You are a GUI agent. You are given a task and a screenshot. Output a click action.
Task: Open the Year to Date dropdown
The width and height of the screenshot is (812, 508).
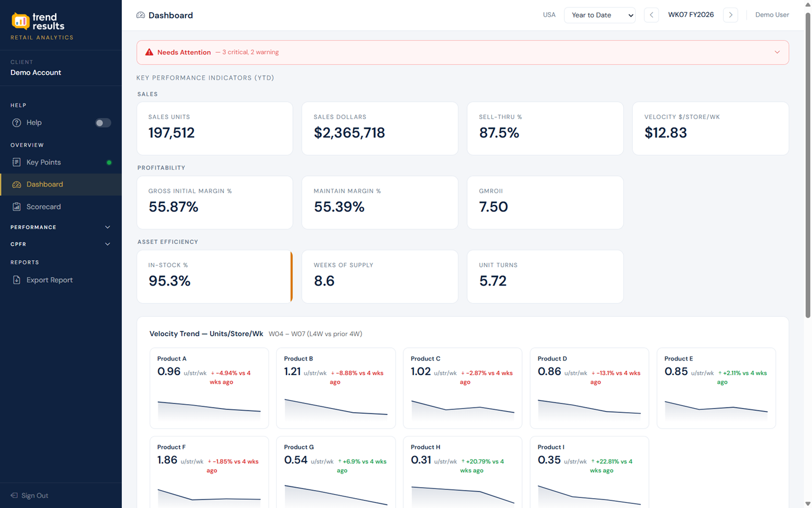click(600, 15)
